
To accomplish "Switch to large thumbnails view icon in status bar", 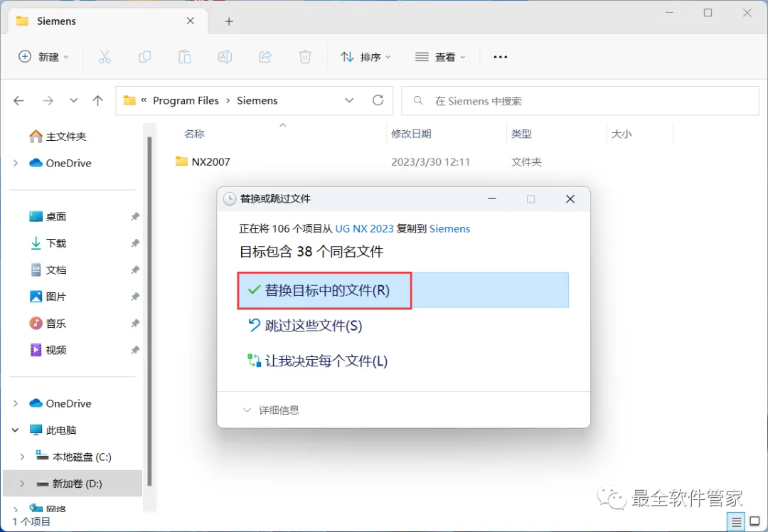I will coord(754,522).
